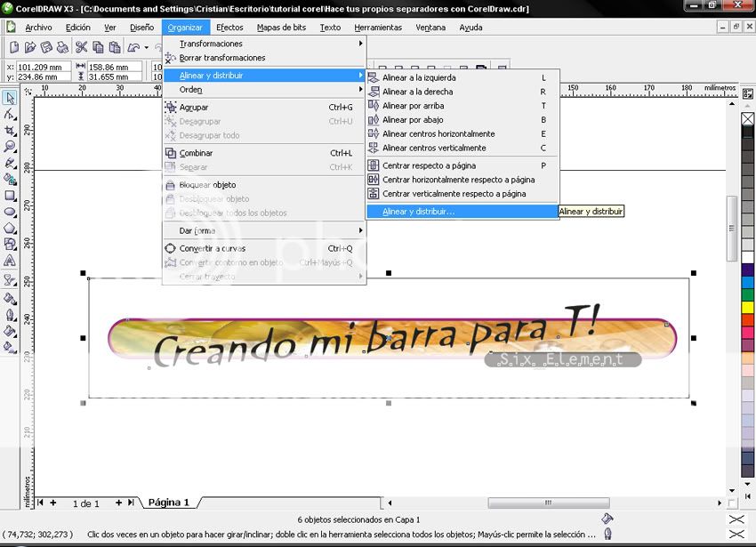
Task: Open the Ventana menu
Action: [430, 28]
